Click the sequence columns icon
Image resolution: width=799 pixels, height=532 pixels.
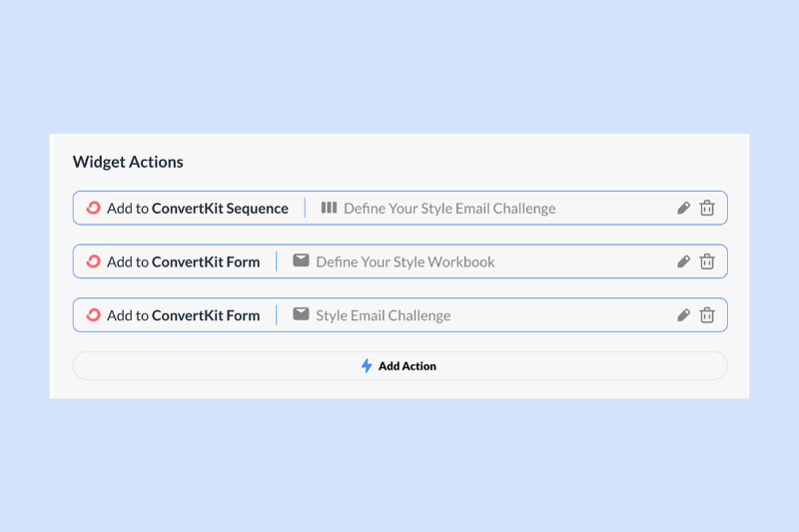tap(329, 208)
